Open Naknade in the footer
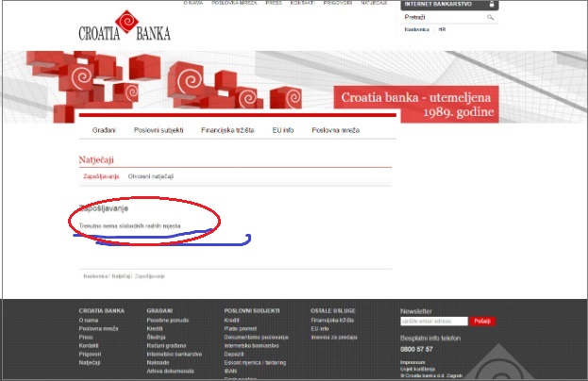The image size is (588, 381). tap(158, 363)
